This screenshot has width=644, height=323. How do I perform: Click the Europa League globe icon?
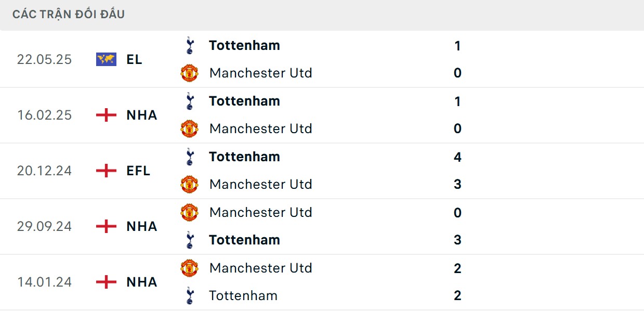pyautogui.click(x=106, y=59)
